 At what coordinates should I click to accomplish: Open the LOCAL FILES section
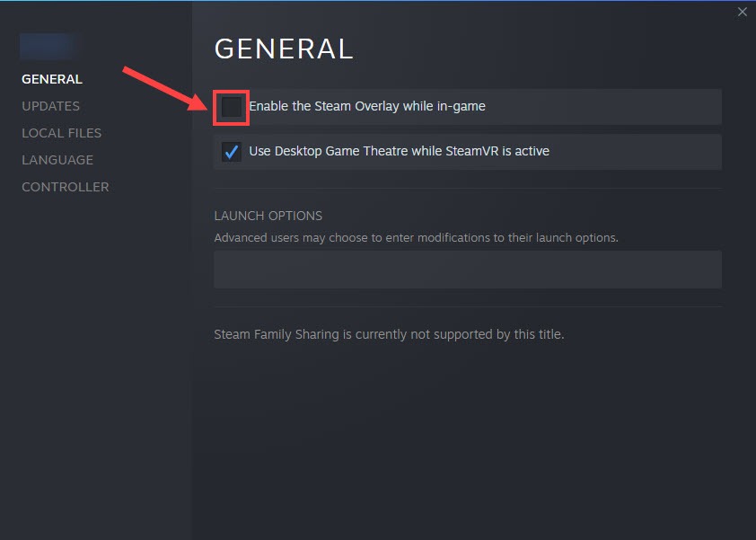pyautogui.click(x=61, y=133)
